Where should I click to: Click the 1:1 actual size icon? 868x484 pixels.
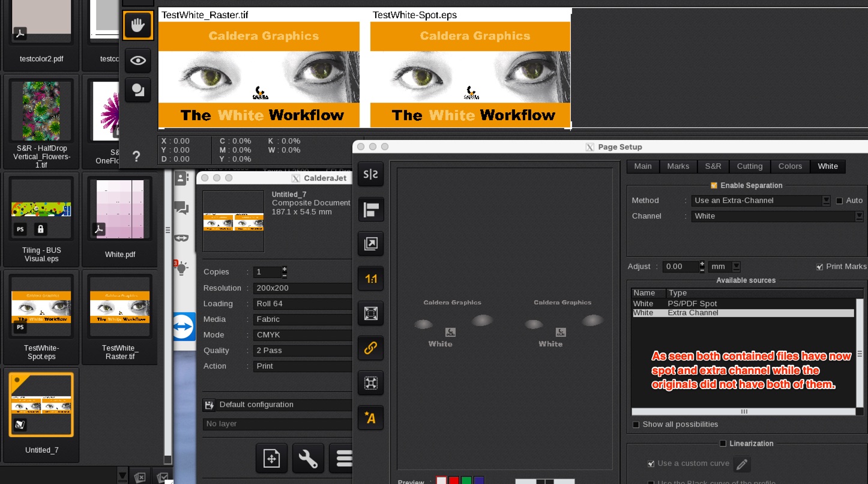pyautogui.click(x=370, y=279)
